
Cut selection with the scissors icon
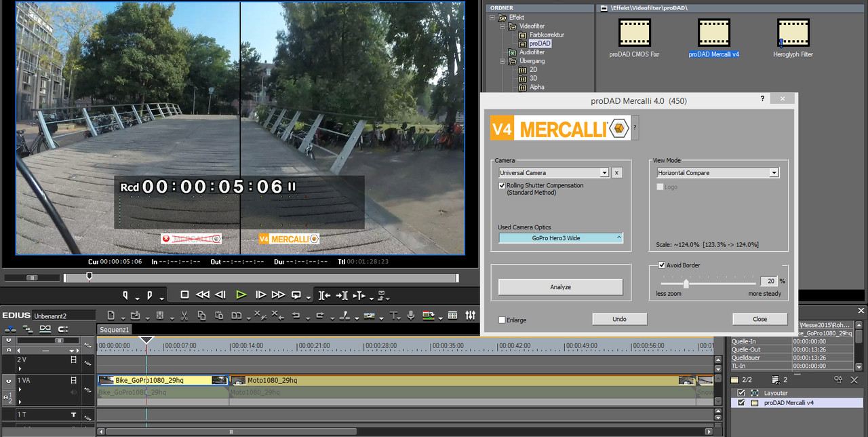pos(184,316)
